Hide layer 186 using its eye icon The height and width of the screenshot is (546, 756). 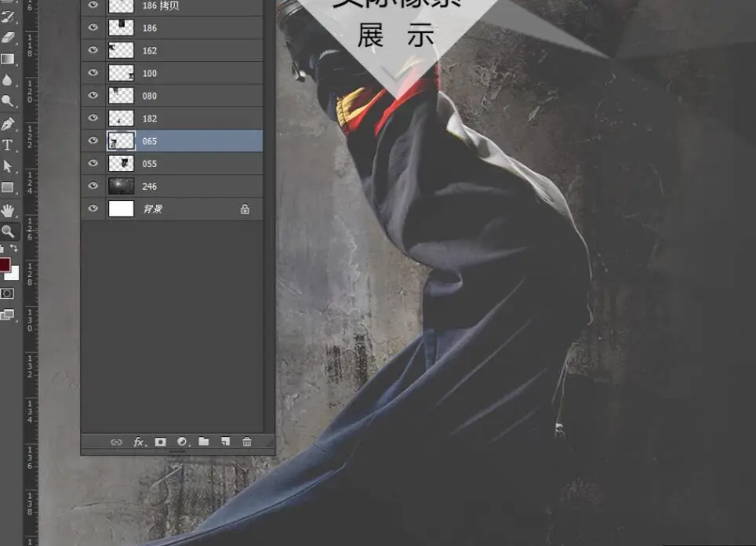(x=93, y=27)
